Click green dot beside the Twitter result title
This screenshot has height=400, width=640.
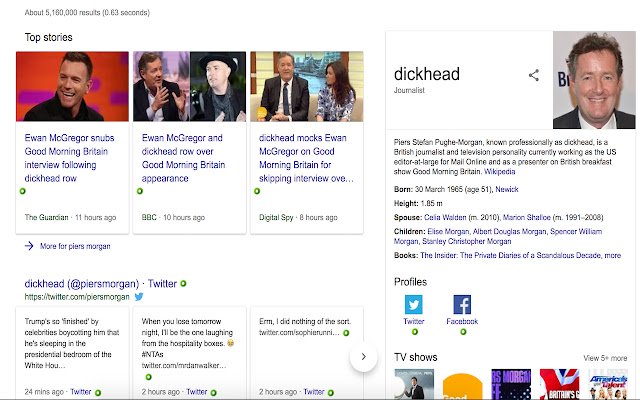[x=183, y=283]
